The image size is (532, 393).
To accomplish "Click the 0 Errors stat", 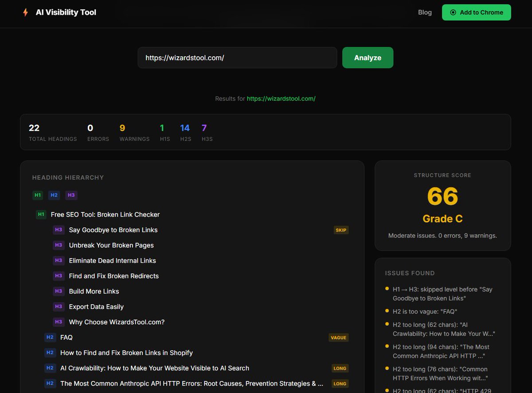I will point(98,133).
